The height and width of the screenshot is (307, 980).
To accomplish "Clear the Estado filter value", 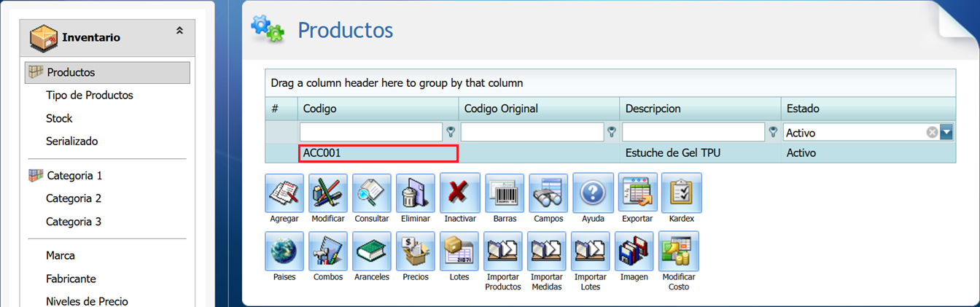I will click(x=932, y=133).
